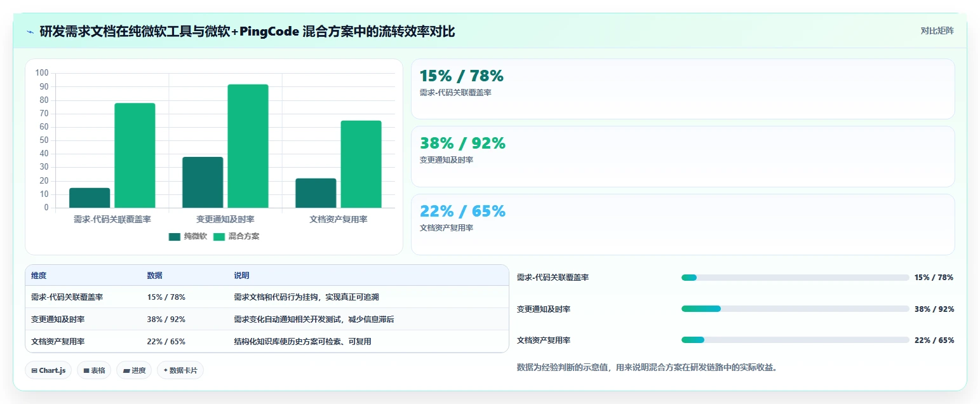Click the 进度 tag chip
This screenshot has height=404, width=980.
point(134,370)
